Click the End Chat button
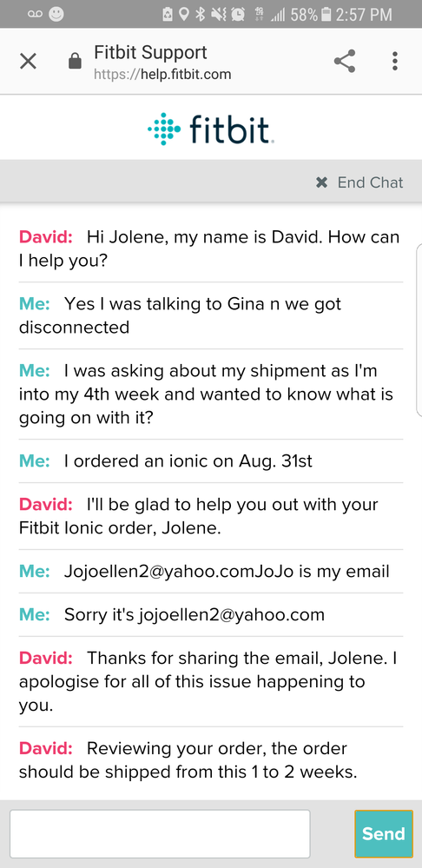422x868 pixels. pos(359,182)
